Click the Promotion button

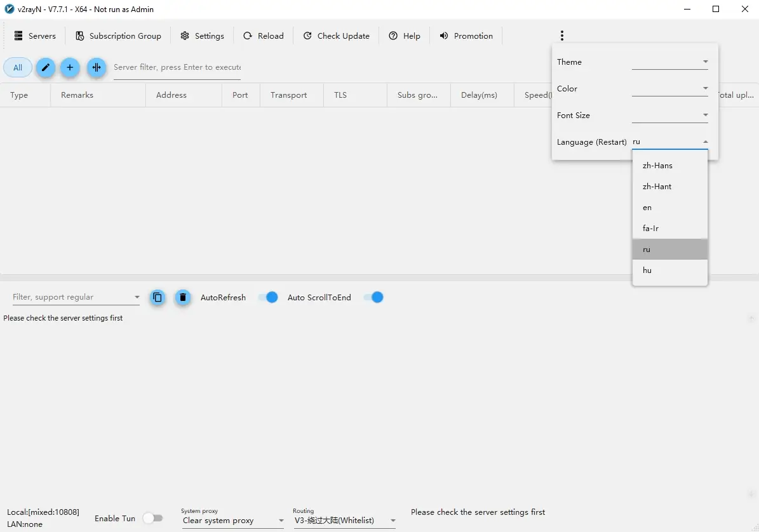pyautogui.click(x=466, y=36)
